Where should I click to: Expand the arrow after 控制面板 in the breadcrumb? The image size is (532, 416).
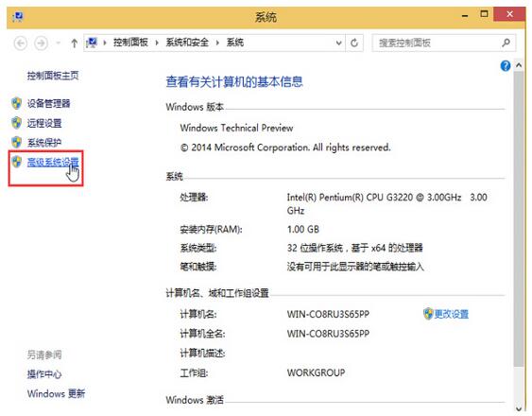point(157,43)
